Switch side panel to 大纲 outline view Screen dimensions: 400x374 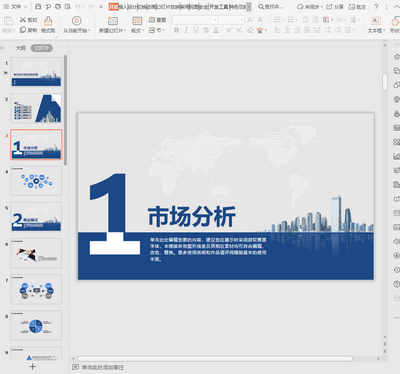pyautogui.click(x=21, y=48)
